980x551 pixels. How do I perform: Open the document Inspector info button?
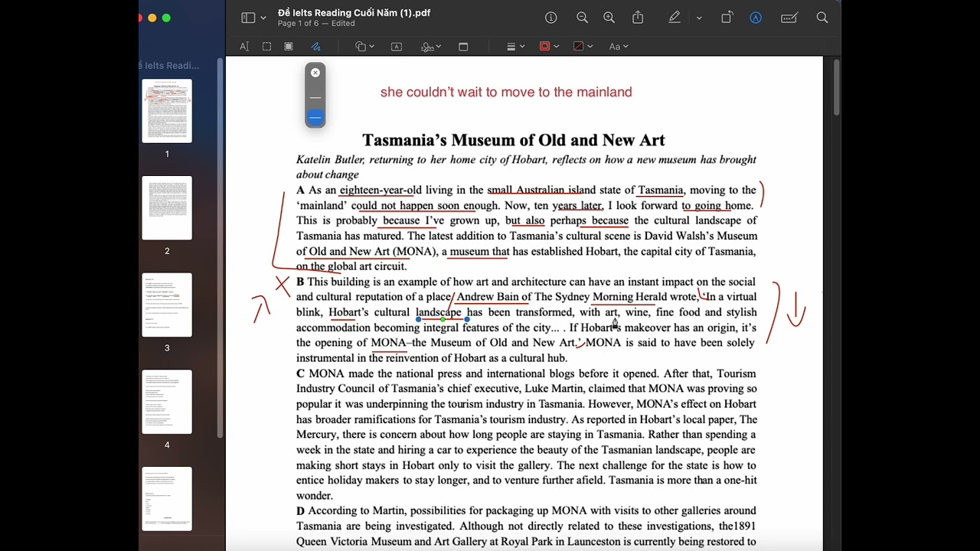click(550, 18)
